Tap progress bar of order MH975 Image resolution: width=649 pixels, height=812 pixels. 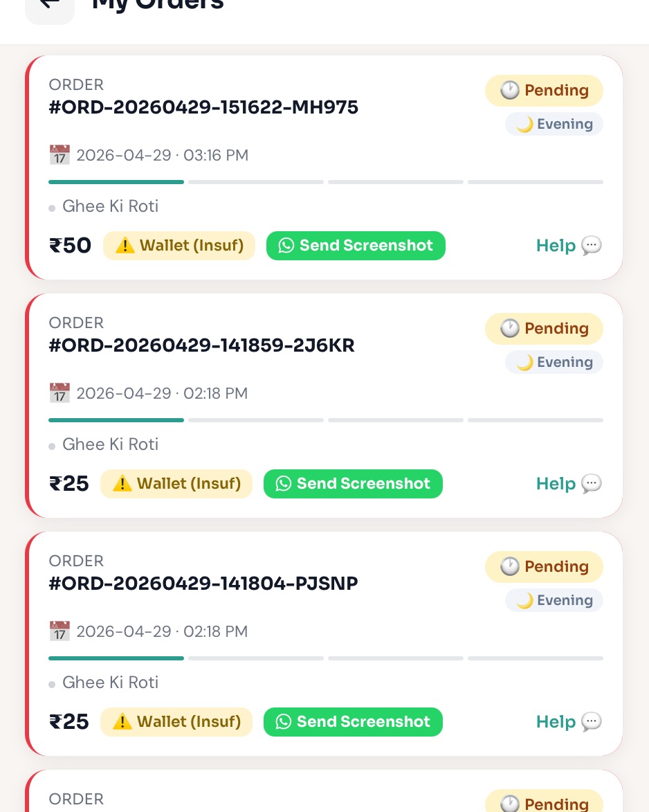coord(326,182)
